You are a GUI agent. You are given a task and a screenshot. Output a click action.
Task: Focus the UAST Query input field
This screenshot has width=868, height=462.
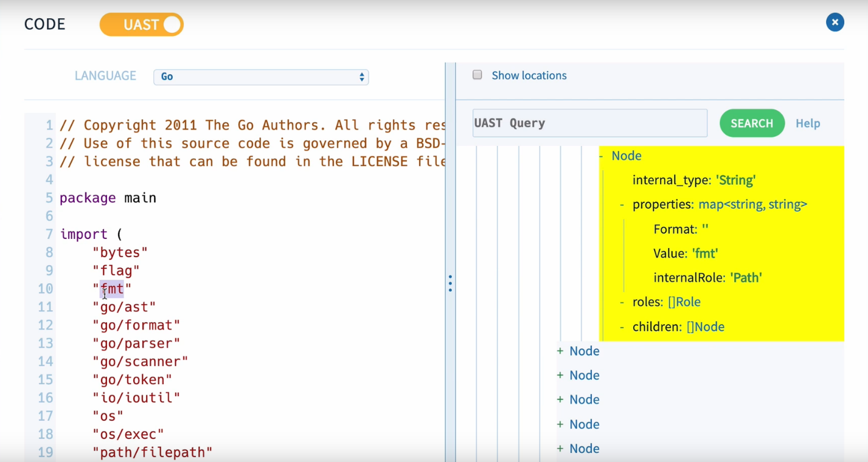pos(589,123)
